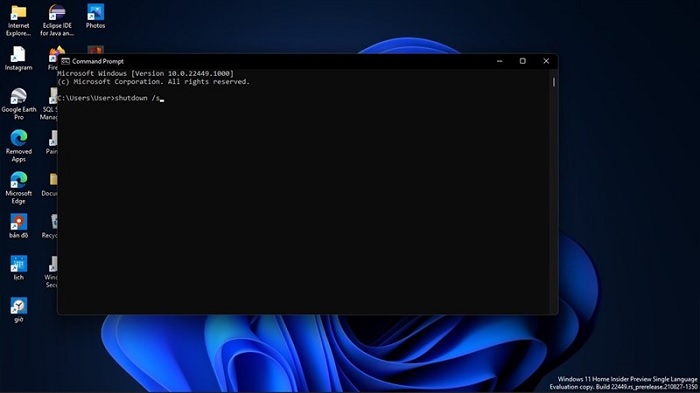Minimize the Command Prompt window
Image resolution: width=700 pixels, height=393 pixels.
tap(500, 61)
